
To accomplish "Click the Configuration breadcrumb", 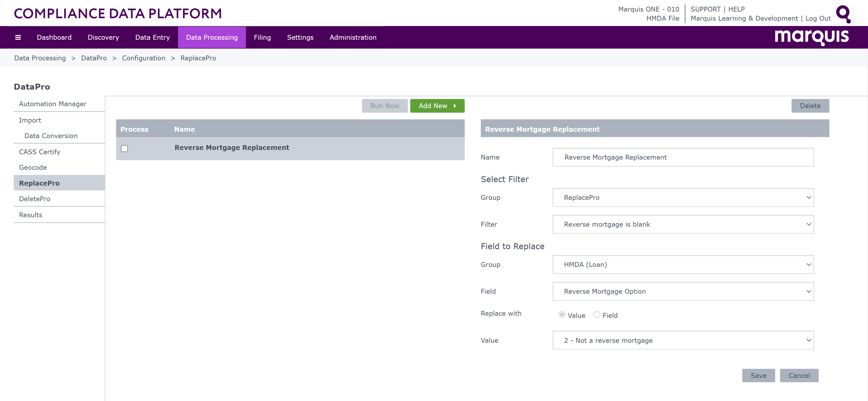I will point(143,58).
